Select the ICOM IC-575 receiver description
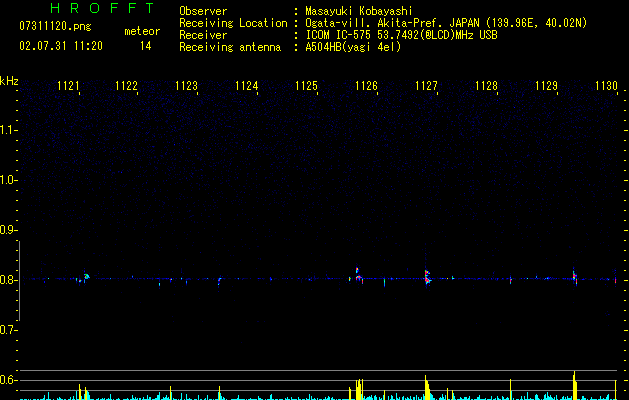The width and height of the screenshot is (629, 400). click(x=401, y=35)
